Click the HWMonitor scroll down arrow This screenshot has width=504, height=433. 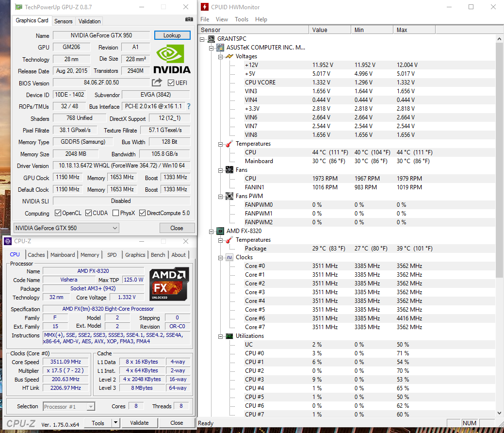pos(499,413)
